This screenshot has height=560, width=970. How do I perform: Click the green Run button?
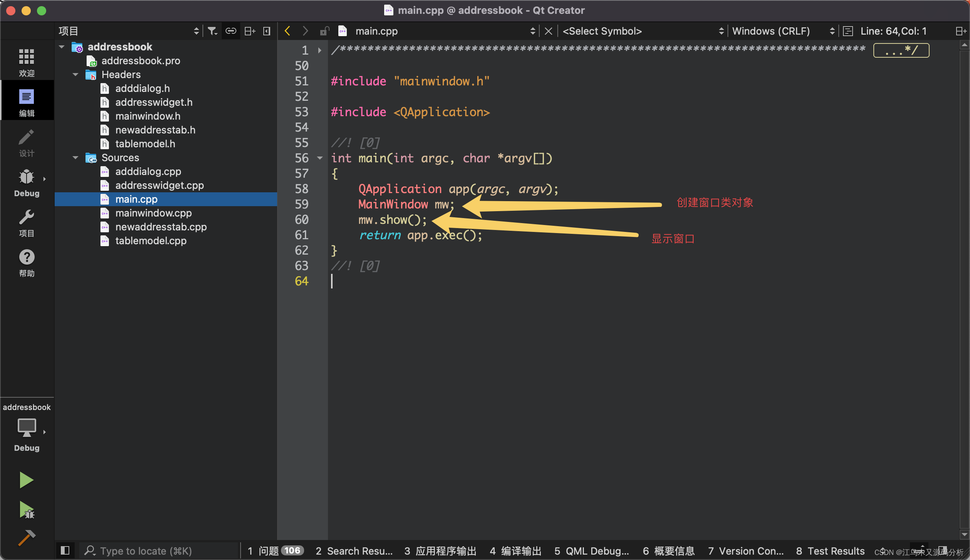26,480
